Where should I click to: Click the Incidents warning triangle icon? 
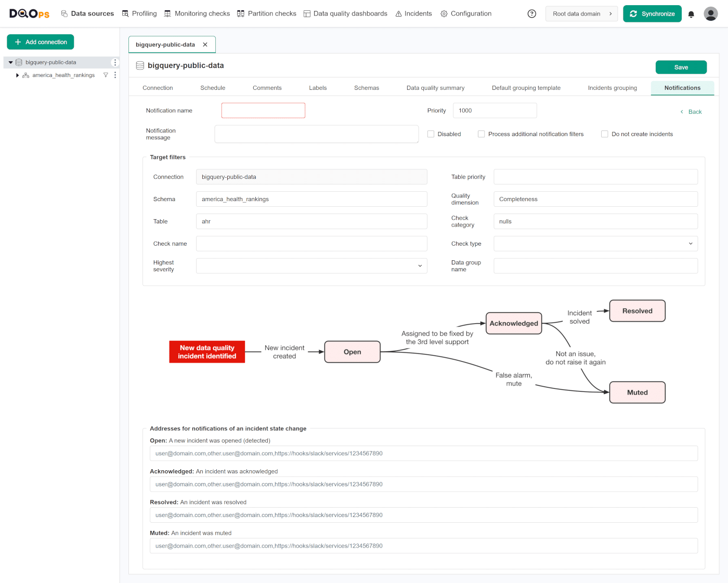[399, 14]
